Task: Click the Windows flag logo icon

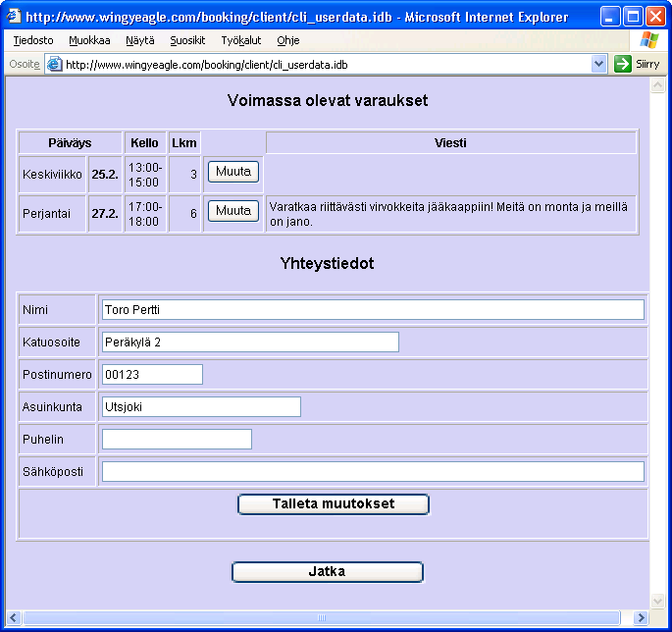Action: coord(649,40)
